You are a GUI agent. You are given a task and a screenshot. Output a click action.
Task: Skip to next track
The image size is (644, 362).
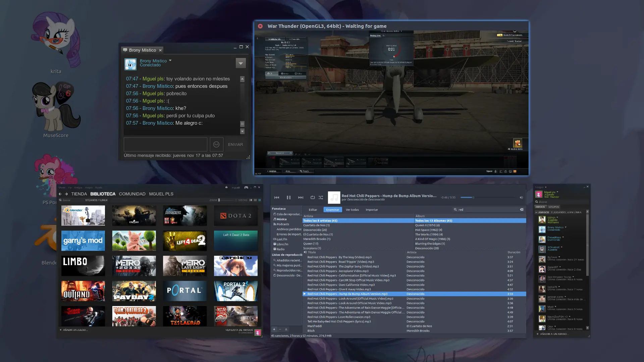[x=301, y=197]
